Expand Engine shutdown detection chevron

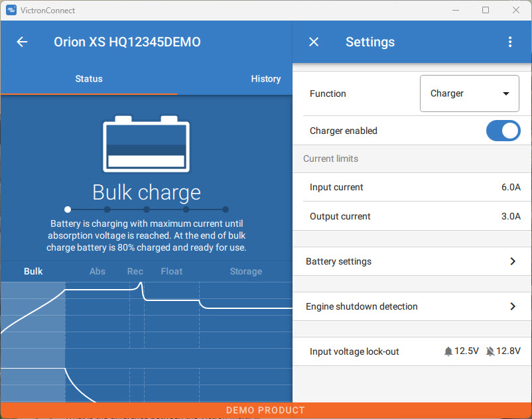[x=512, y=306]
